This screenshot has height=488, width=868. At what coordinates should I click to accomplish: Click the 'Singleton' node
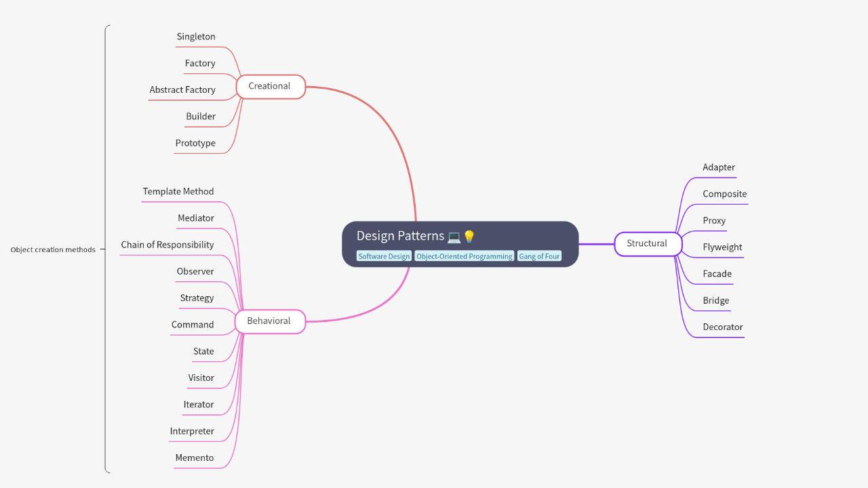click(x=196, y=36)
